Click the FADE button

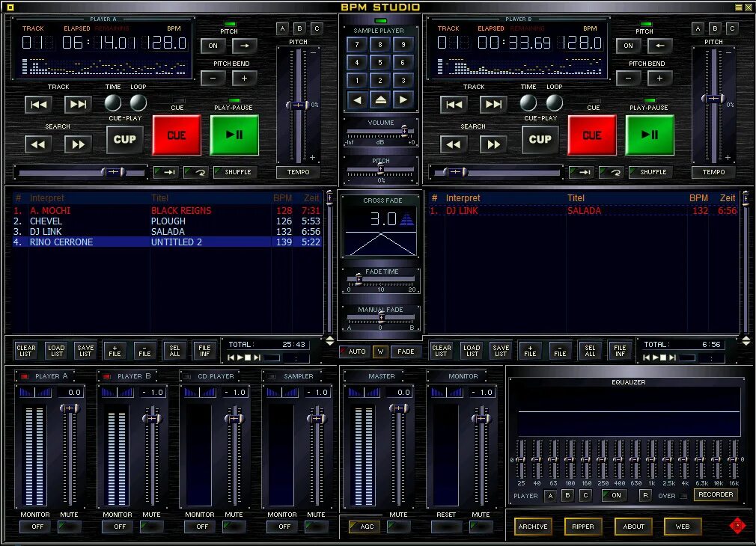point(406,352)
